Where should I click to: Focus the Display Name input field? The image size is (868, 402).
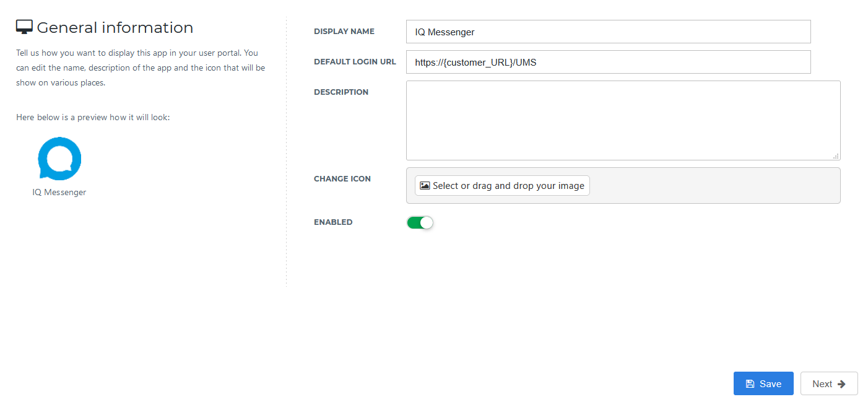coord(609,32)
